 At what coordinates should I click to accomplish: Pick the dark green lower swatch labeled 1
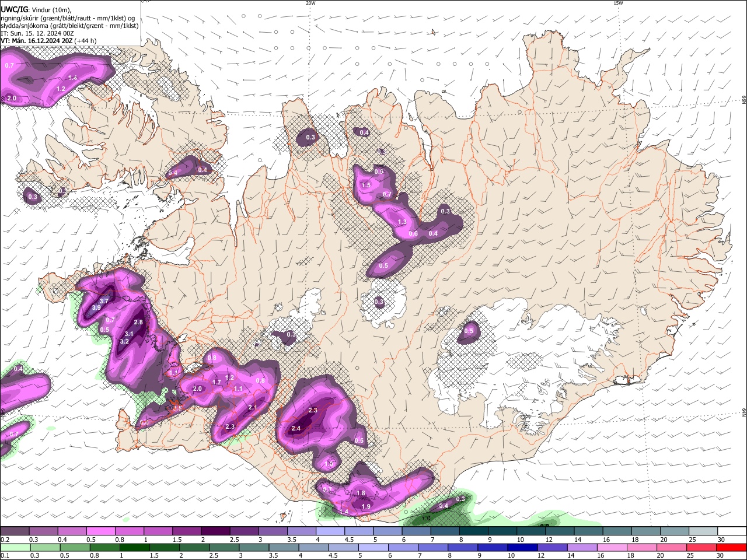(134, 547)
